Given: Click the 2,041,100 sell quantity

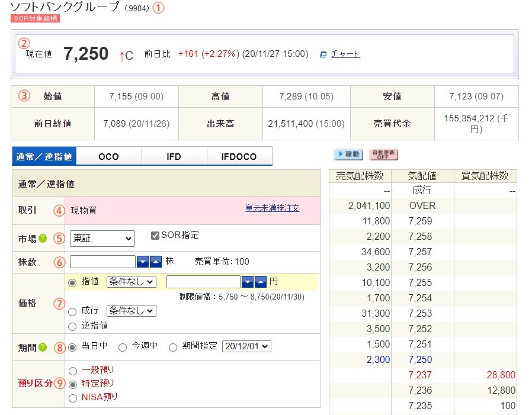Looking at the screenshot, I should [369, 205].
